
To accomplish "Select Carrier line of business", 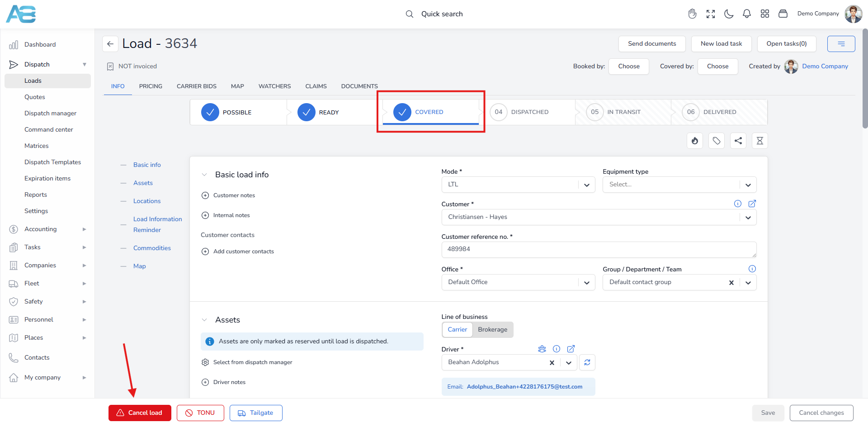I will coord(457,330).
